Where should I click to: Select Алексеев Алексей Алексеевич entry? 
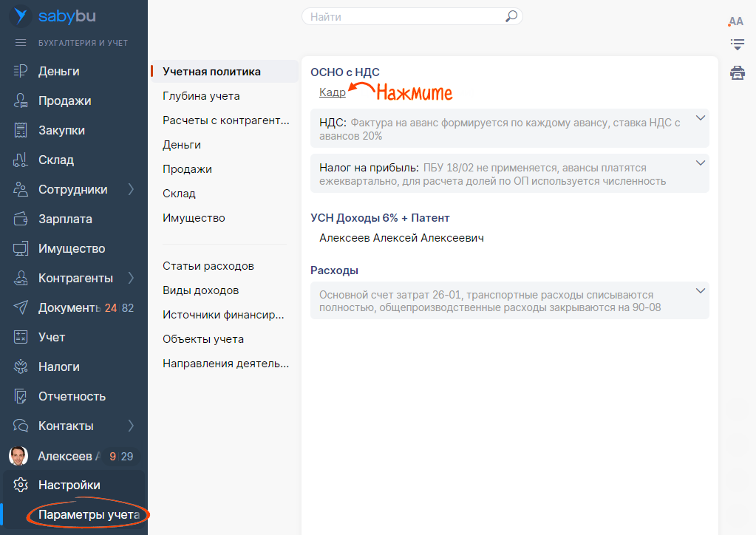tap(401, 238)
